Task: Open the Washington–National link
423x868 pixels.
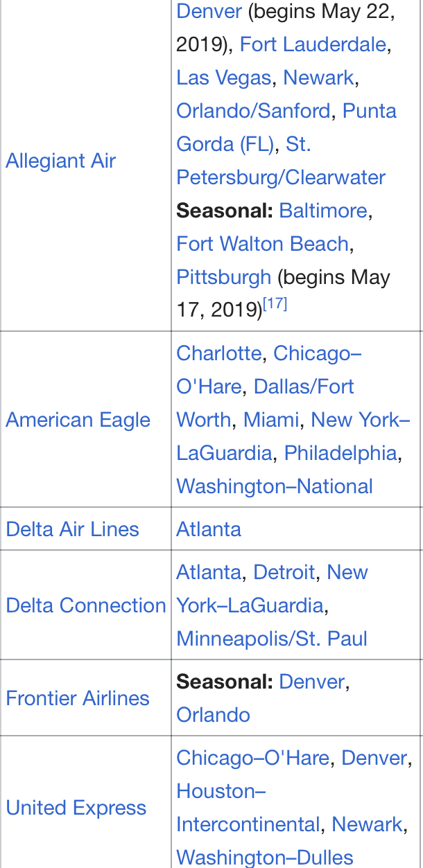Action: point(275,486)
